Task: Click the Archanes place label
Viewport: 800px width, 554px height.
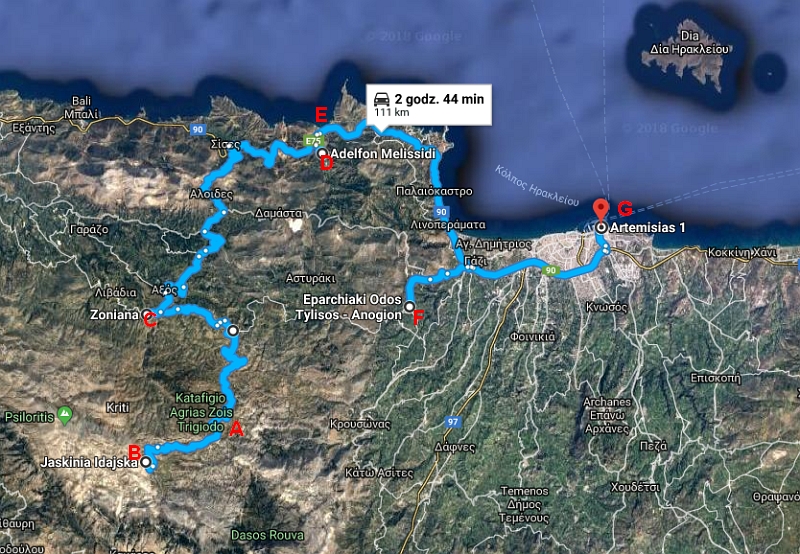Action: (607, 402)
